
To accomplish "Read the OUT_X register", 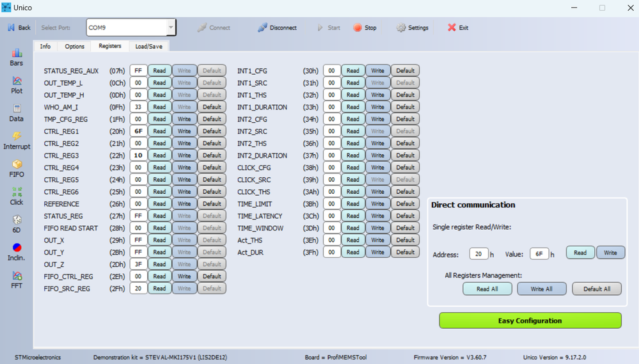I will [159, 240].
